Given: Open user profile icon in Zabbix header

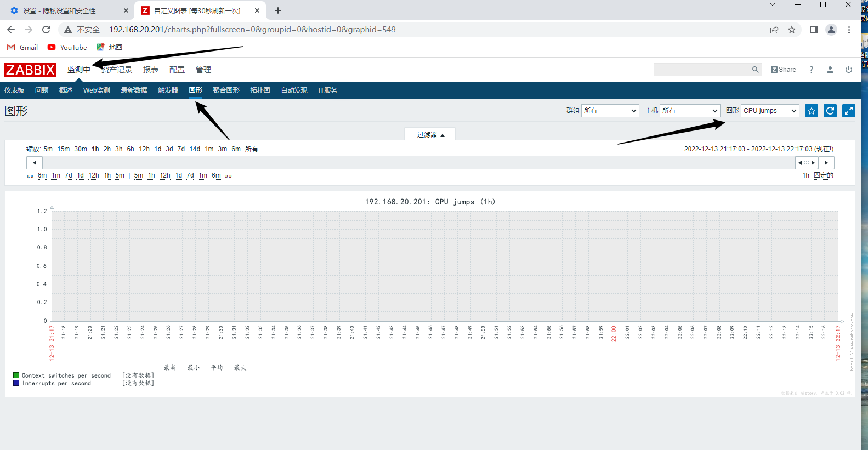Looking at the screenshot, I should 830,70.
